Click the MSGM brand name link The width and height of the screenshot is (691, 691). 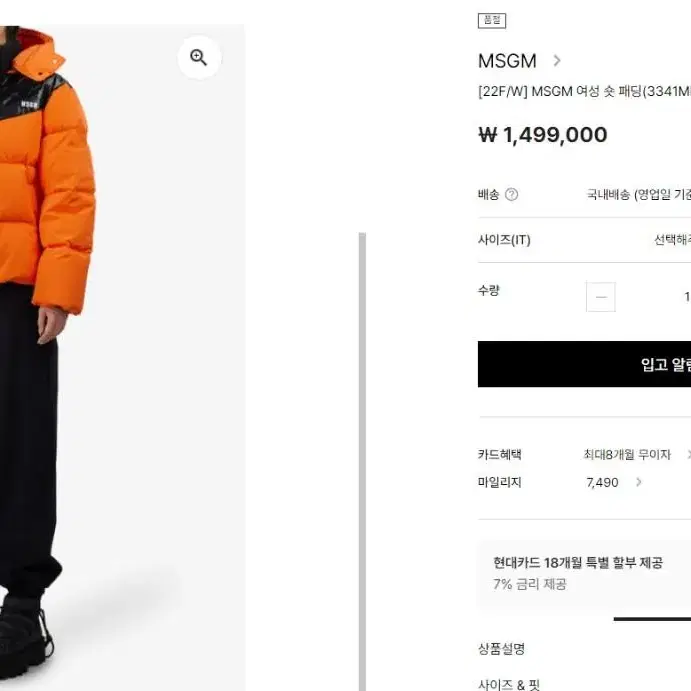tap(507, 61)
